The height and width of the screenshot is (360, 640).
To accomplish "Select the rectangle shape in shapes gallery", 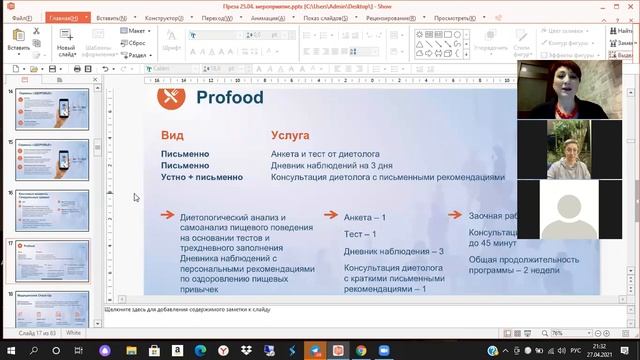I will pos(448,34).
